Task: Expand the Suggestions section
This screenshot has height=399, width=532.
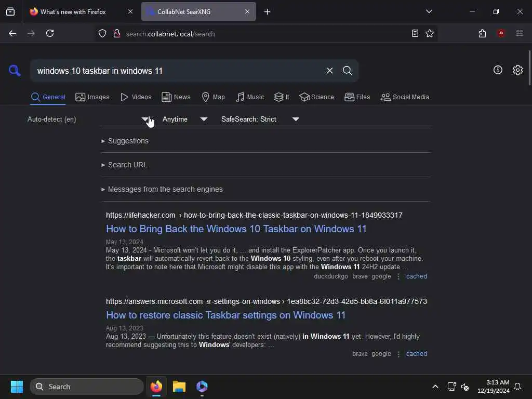Action: coord(125,141)
